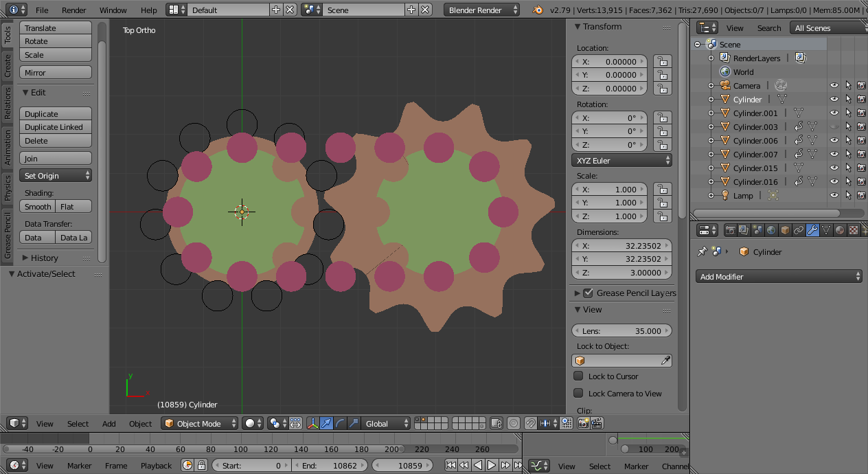
Task: Open the Texture properties tab icon
Action: [x=854, y=230]
